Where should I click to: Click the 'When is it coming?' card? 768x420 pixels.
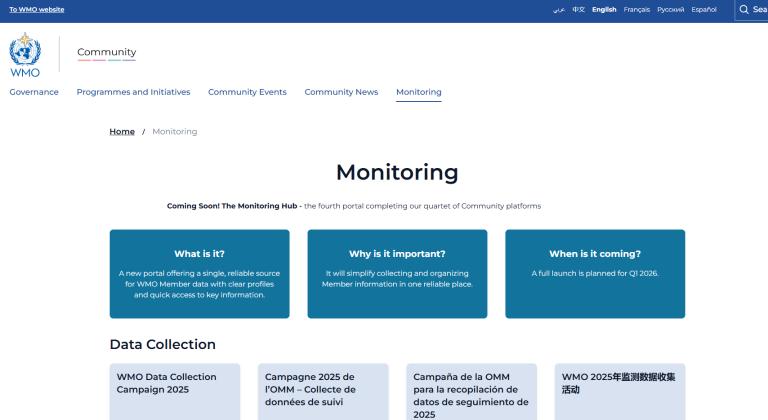595,274
